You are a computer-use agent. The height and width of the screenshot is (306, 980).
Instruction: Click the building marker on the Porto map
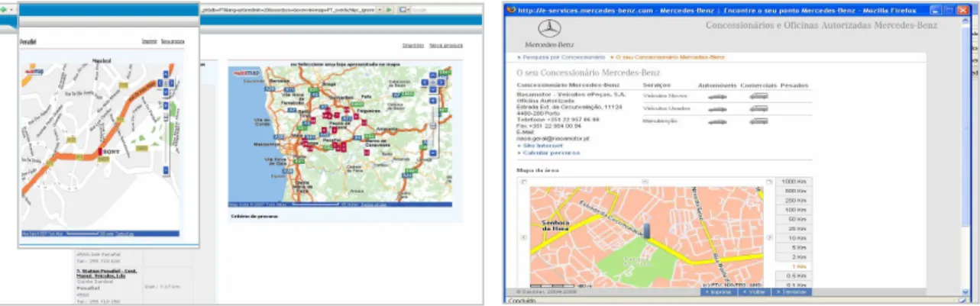tap(645, 231)
